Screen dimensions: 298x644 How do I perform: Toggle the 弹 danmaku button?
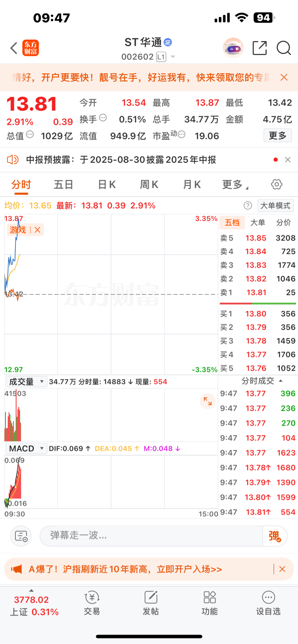(275, 536)
